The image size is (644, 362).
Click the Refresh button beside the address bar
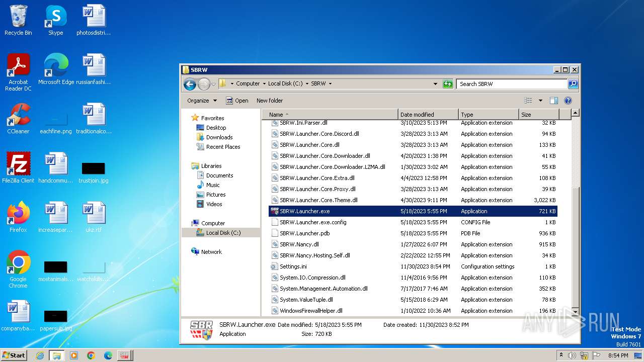click(x=448, y=84)
